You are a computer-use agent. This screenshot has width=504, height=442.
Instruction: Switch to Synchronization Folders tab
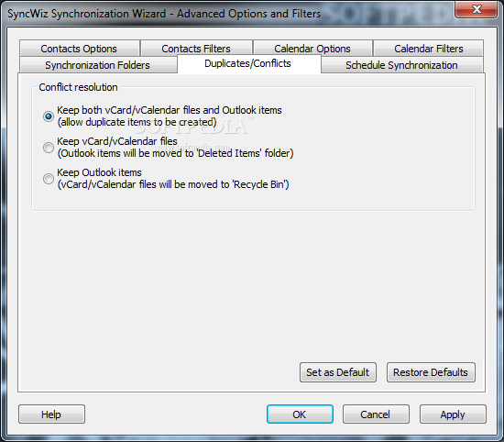click(98, 65)
